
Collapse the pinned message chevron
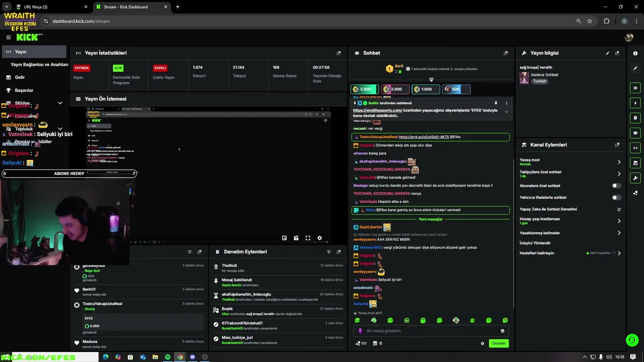pyautogui.click(x=506, y=112)
